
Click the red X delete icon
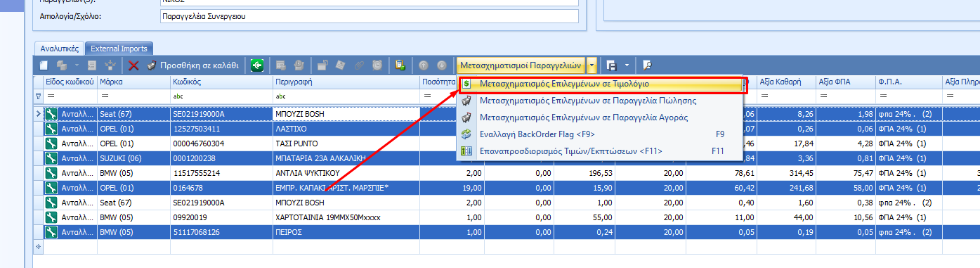coord(133,65)
